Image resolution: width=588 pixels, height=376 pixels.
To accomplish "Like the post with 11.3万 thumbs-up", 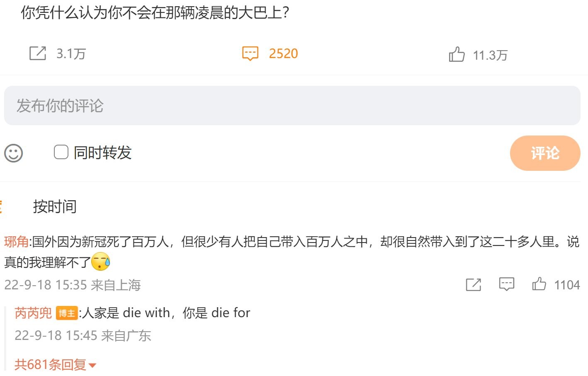I will [x=457, y=54].
